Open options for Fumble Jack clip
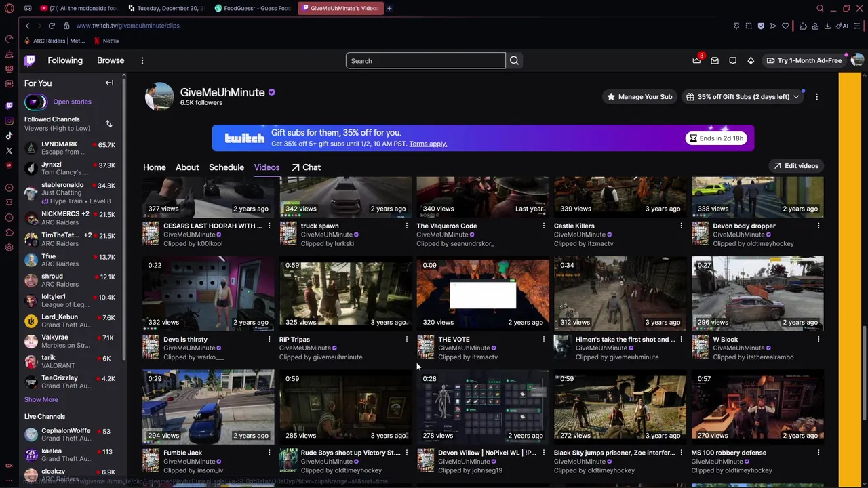 (269, 452)
